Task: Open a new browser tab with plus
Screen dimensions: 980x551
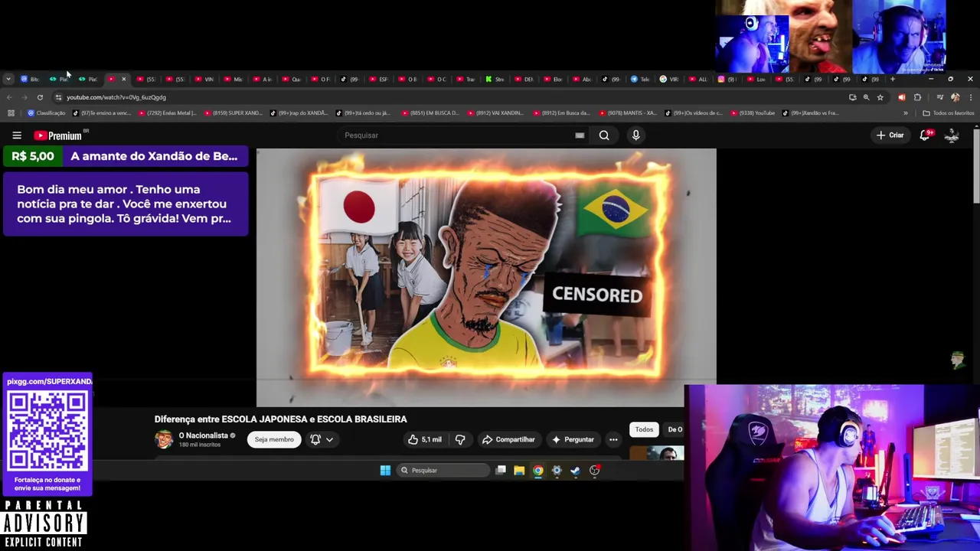Action: coord(892,79)
